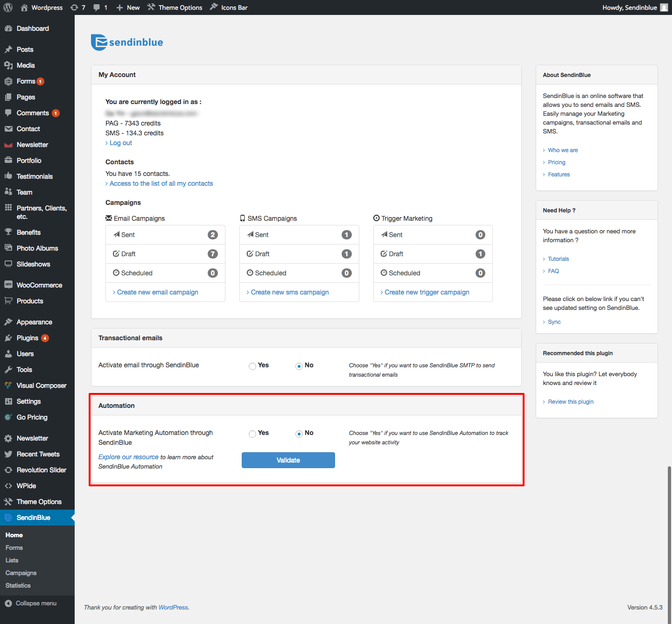The width and height of the screenshot is (672, 624).
Task: Click the Sync link
Action: coord(554,322)
